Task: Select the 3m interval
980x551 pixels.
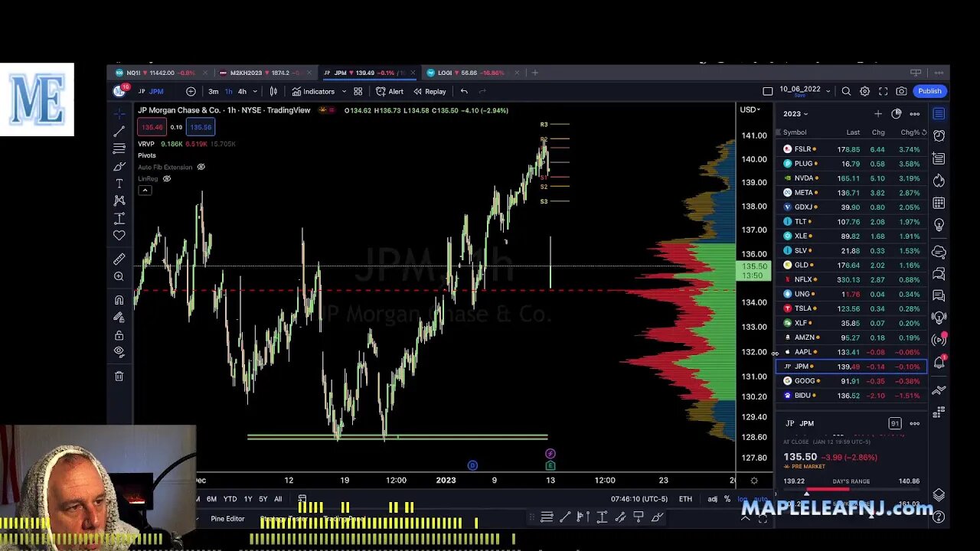Action: (x=213, y=91)
